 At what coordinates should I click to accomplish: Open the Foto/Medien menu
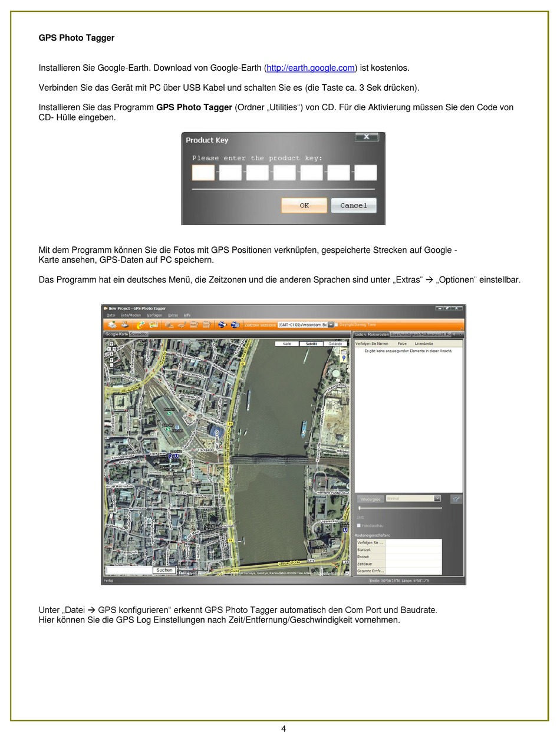(131, 315)
